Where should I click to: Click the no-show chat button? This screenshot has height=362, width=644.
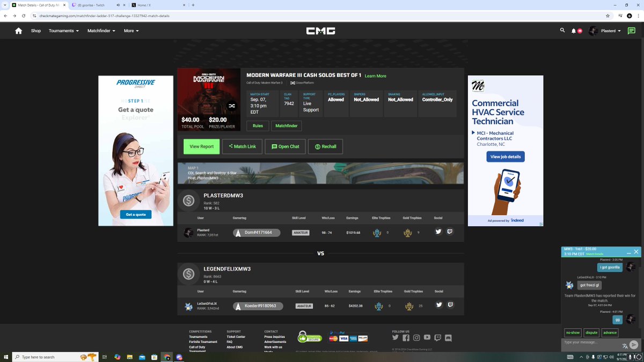573,333
